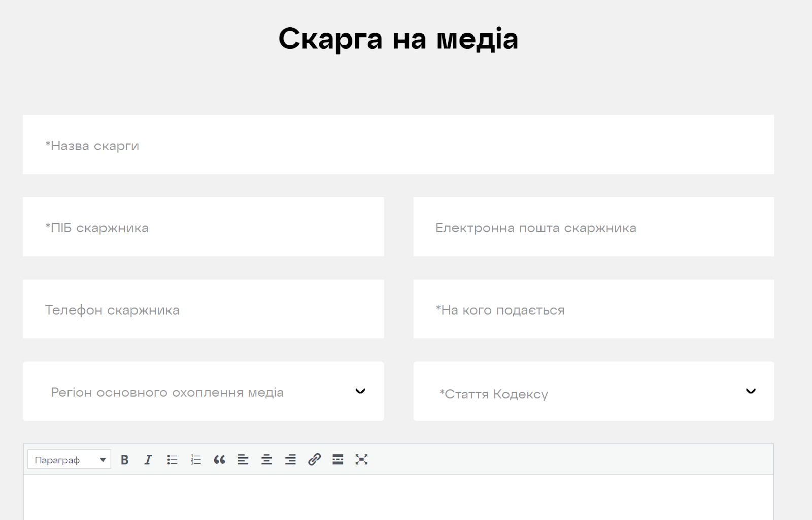Insert a numbered list
The height and width of the screenshot is (520, 812).
(196, 460)
